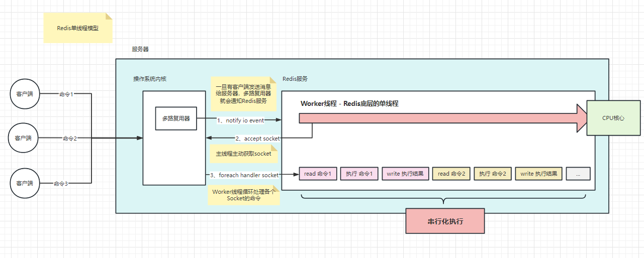The image size is (644, 258).
Task: Click the '2、accept socket' arrow label
Action: tap(257, 138)
